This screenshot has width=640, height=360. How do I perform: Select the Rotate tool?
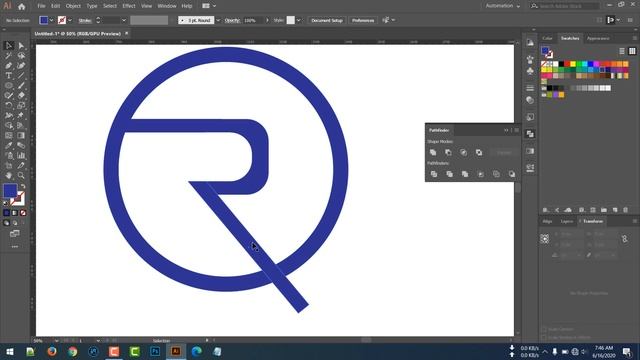point(9,105)
